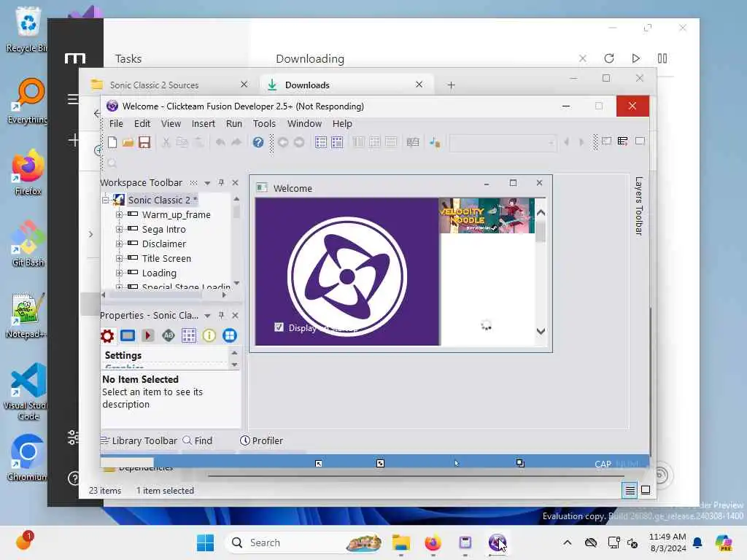Open the Workspace Toolbar dropdown arrow
The width and height of the screenshot is (747, 560).
point(207,183)
